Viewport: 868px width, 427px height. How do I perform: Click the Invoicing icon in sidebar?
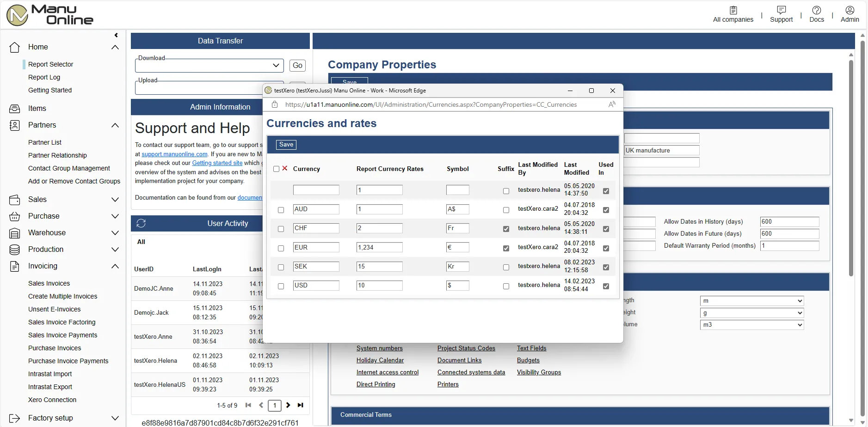(x=14, y=266)
